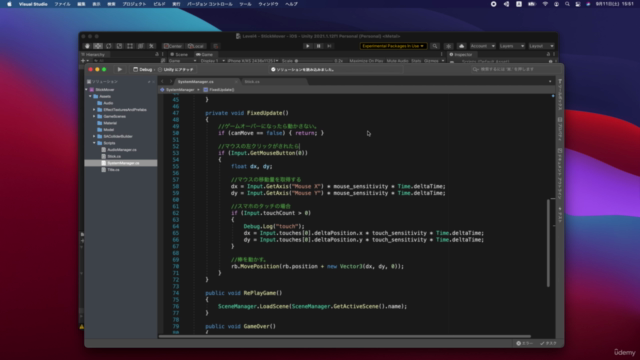Open the SystemManager class breadcrumb dropdown
Image resolution: width=640 pixels, height=360 pixels.
point(180,90)
